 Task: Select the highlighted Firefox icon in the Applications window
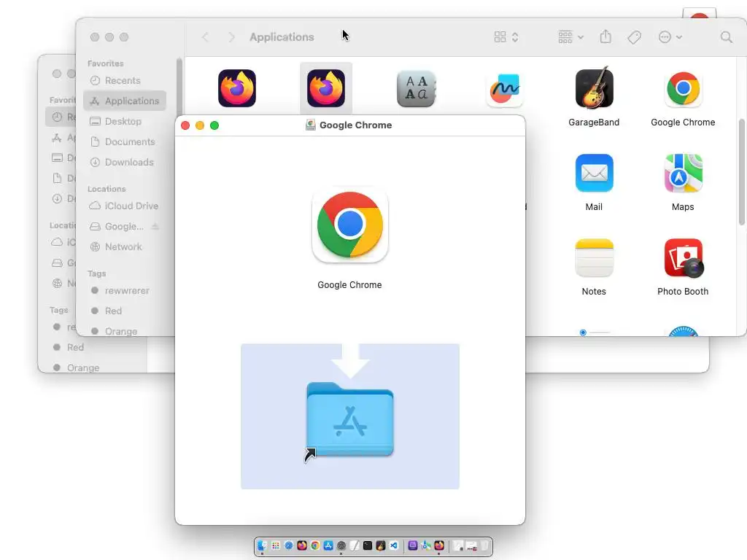326,88
